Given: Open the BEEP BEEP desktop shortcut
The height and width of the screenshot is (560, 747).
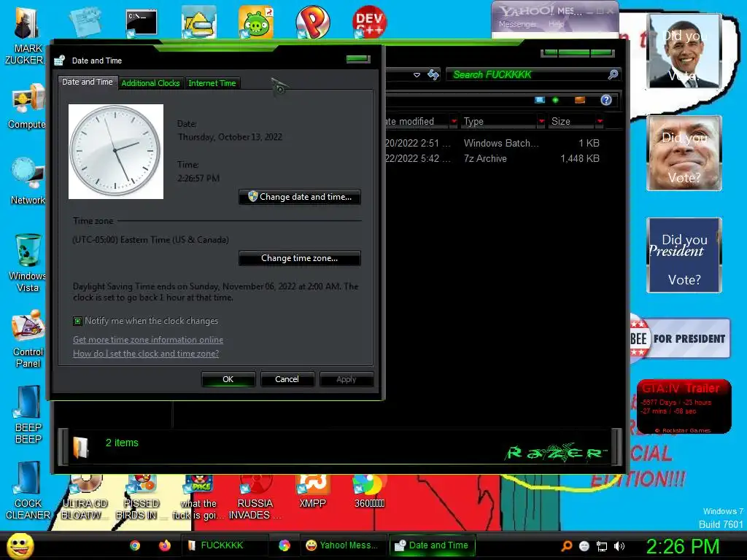Looking at the screenshot, I should pos(28,415).
